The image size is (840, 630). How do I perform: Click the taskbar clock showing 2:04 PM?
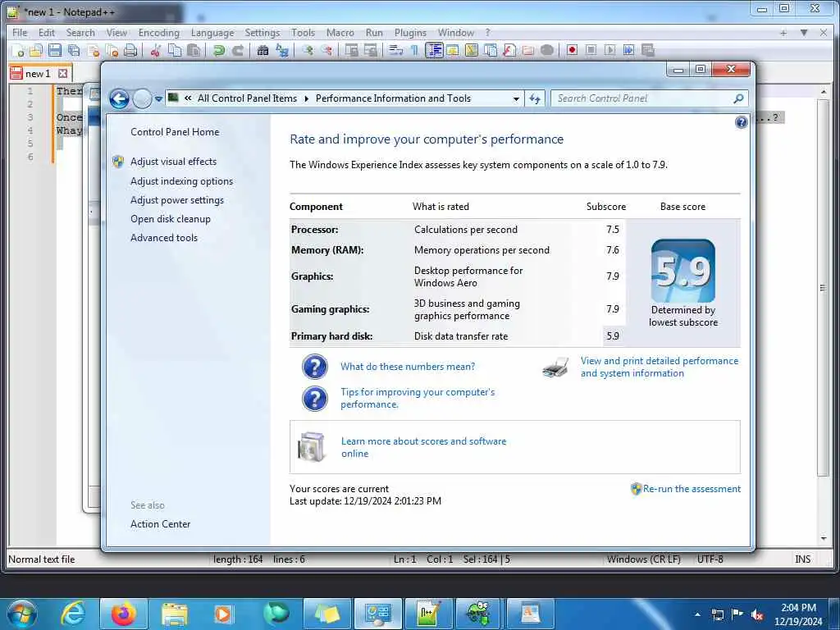(x=798, y=614)
